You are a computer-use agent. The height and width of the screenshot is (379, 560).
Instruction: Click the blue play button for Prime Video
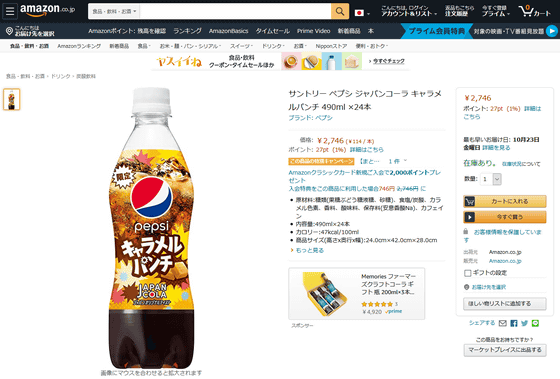click(552, 31)
